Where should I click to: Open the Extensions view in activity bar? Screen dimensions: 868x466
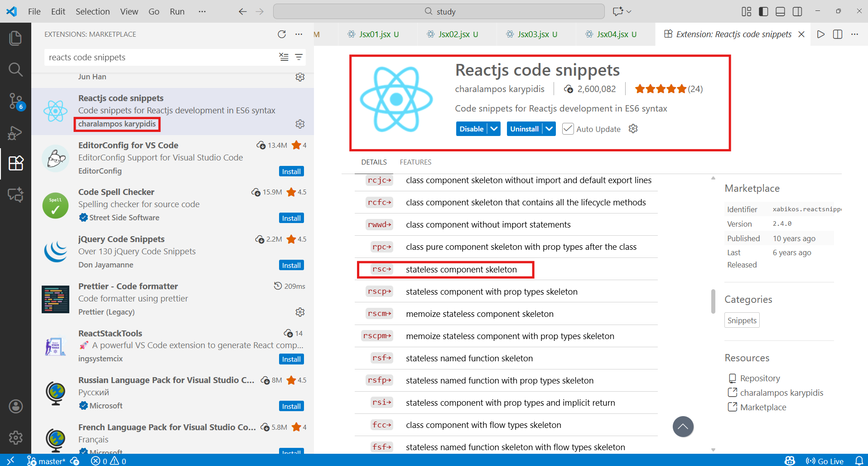15,163
